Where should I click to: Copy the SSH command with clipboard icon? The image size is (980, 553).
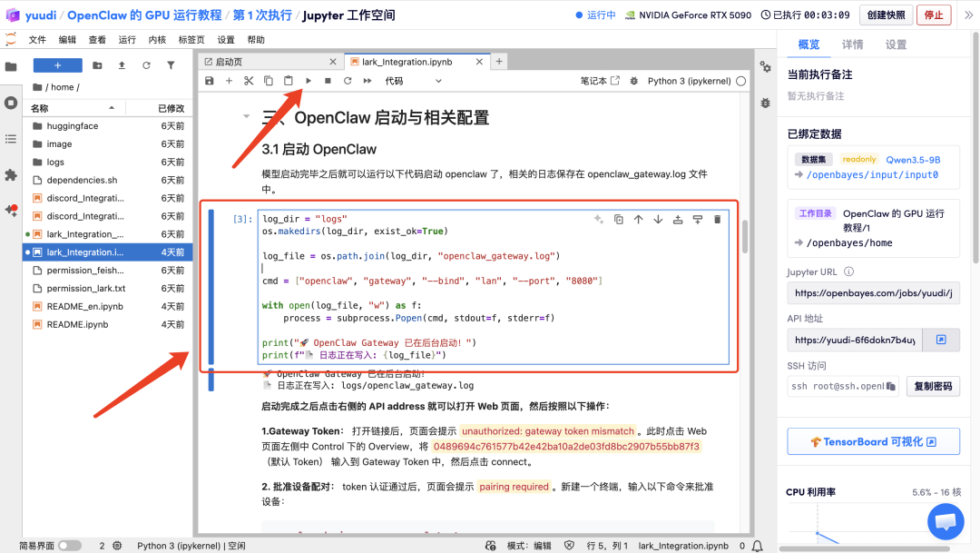(x=891, y=387)
